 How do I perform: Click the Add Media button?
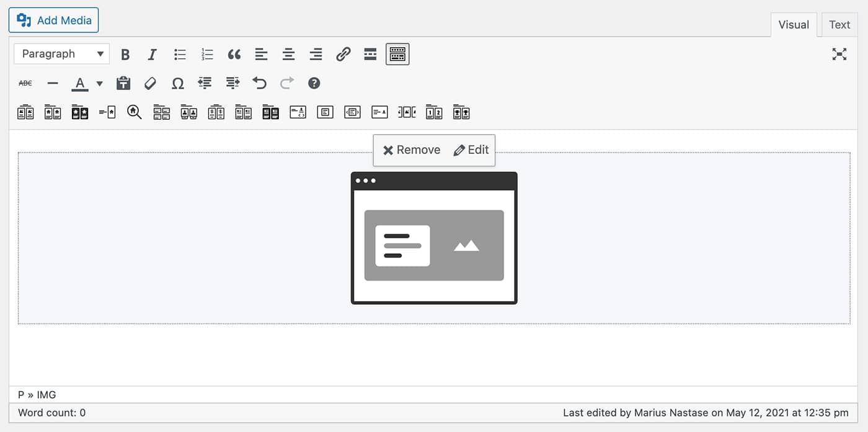54,20
